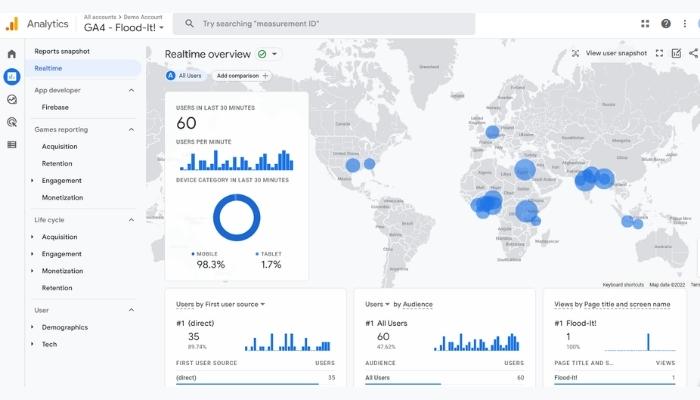The height and width of the screenshot is (400, 700).
Task: Click the 98.3% Mobile value
Action: (211, 265)
